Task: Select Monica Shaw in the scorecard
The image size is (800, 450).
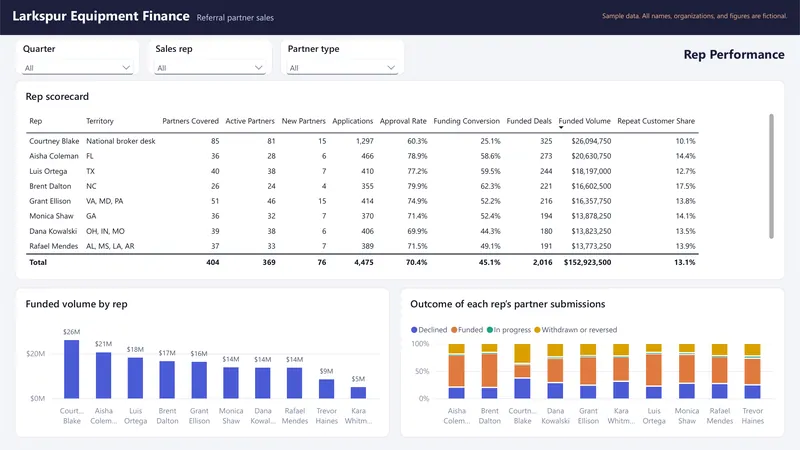Action: 51,216
